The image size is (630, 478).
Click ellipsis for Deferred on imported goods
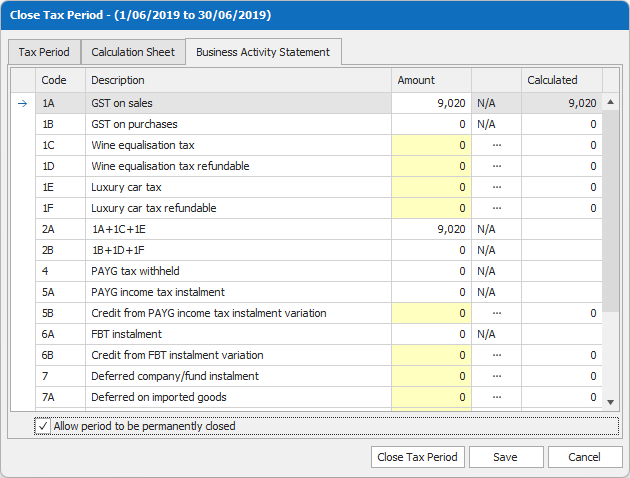coord(496,397)
